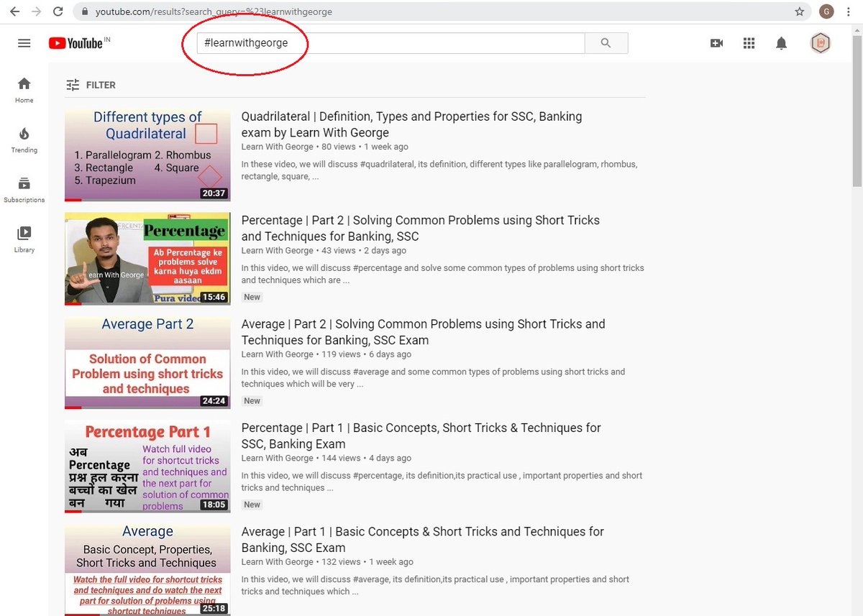Screen dimensions: 863x616
Task: Click the '43 views • 2 days ago' text
Action: tap(363, 251)
